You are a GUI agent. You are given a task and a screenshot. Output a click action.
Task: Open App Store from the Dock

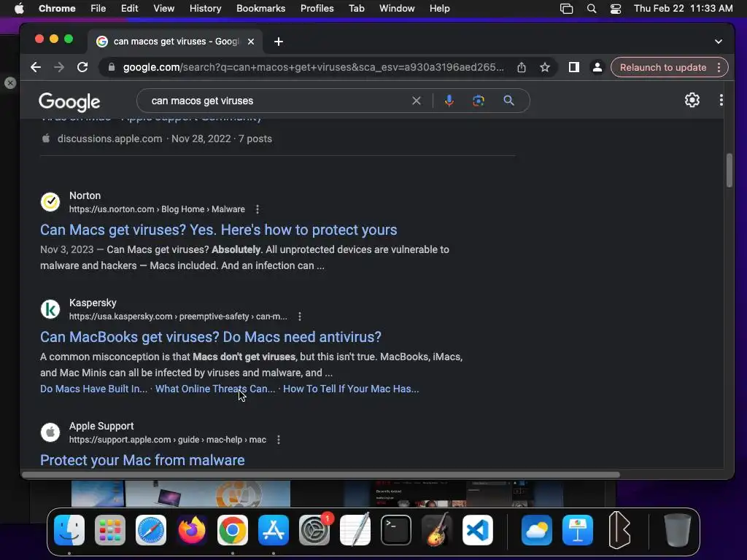[274, 530]
